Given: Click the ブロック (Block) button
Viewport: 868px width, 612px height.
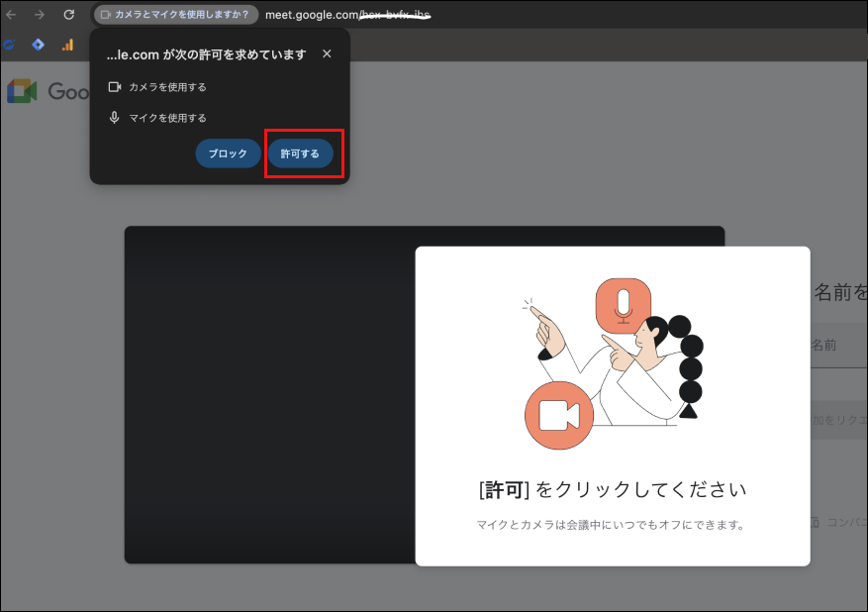Looking at the screenshot, I should [228, 154].
